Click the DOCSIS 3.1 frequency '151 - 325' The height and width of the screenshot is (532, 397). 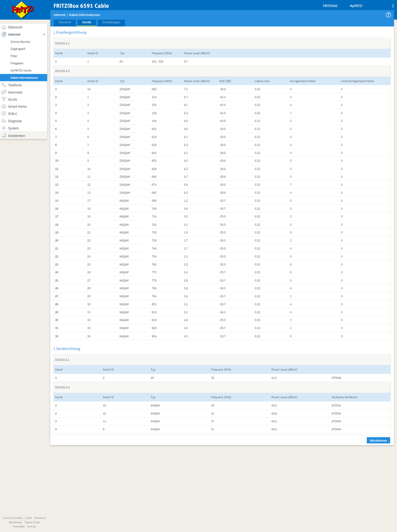tap(157, 62)
